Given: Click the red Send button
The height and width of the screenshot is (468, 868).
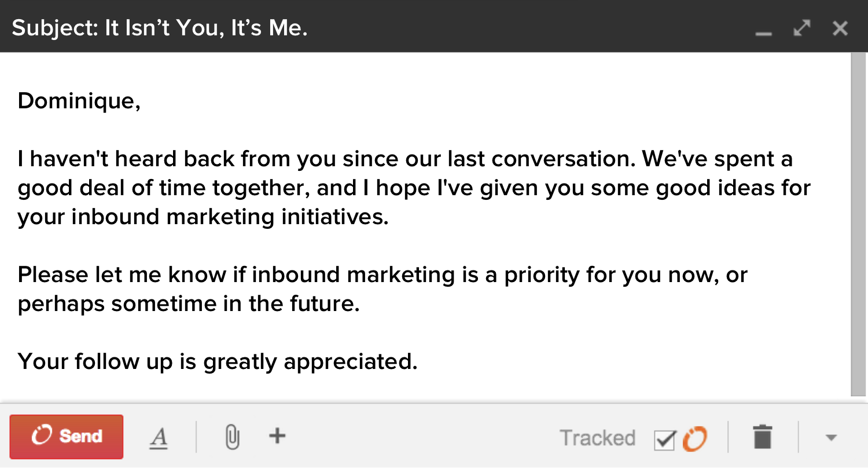Looking at the screenshot, I should 67,436.
